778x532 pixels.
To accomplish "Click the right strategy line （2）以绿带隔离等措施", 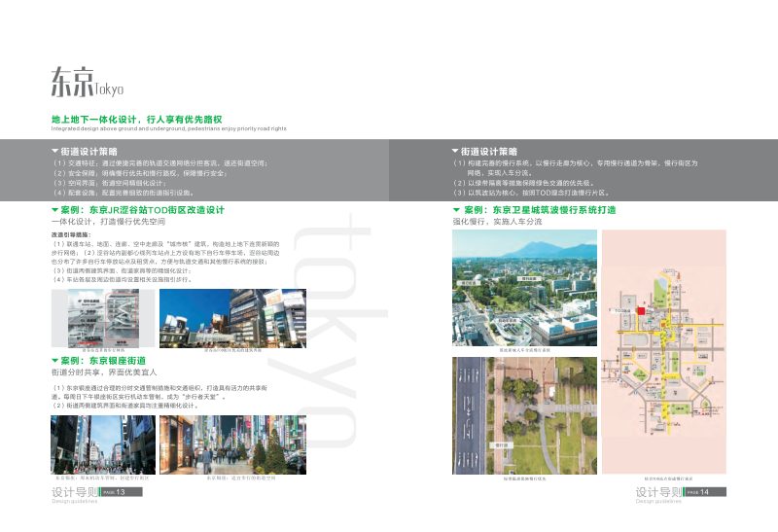I will (523, 183).
